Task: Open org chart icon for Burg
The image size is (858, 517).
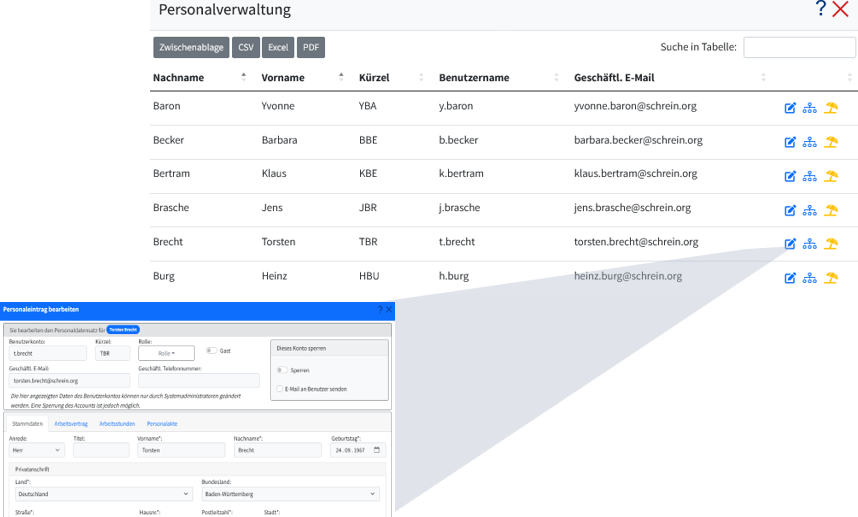Action: 809,278
